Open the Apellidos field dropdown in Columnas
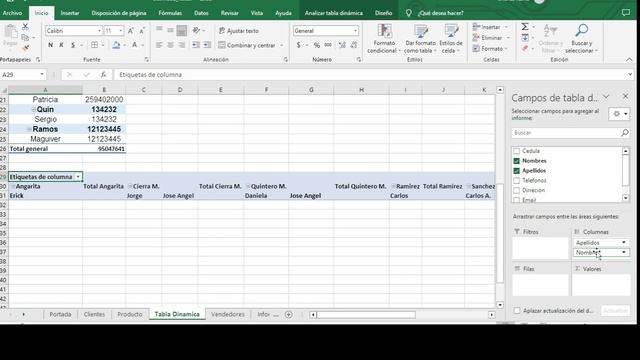The height and width of the screenshot is (360, 640). click(624, 242)
